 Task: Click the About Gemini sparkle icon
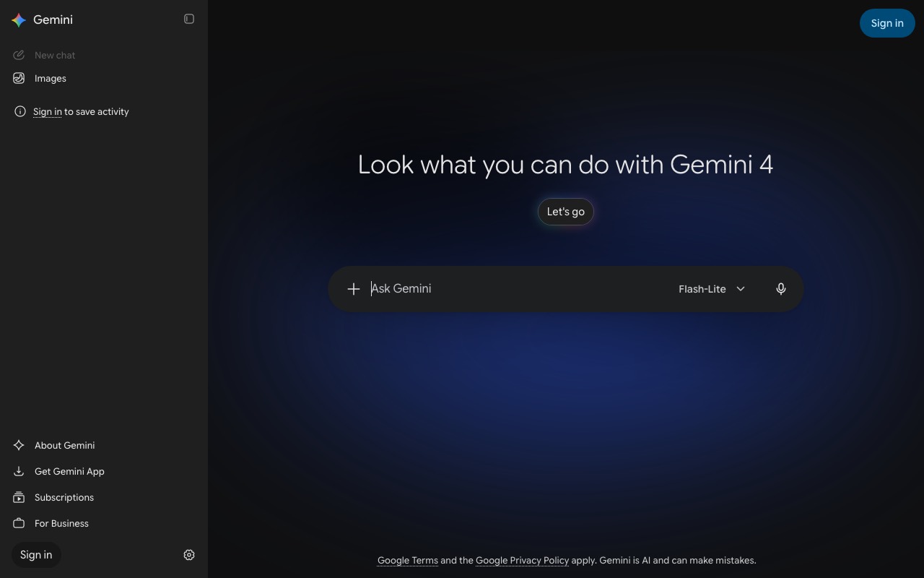[19, 445]
